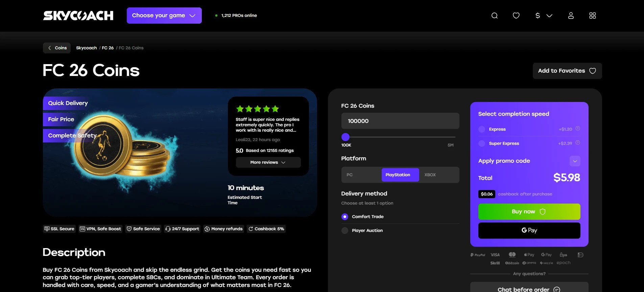Viewport: 644px width, 292px height.
Task: Click the Add to Favorites button
Action: click(567, 71)
